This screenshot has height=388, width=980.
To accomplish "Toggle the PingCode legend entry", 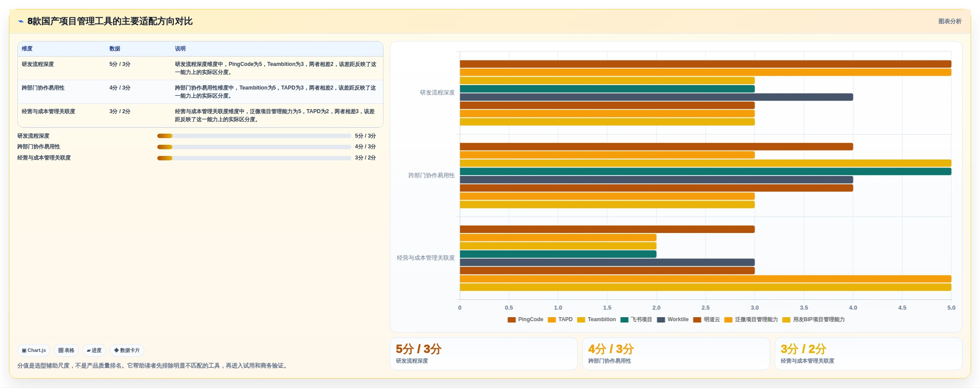I will (x=525, y=319).
